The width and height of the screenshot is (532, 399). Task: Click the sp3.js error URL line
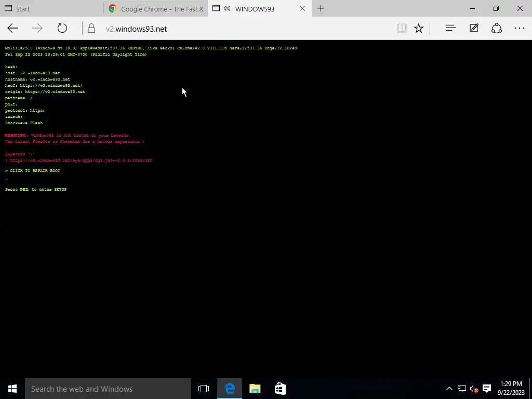(x=78, y=160)
